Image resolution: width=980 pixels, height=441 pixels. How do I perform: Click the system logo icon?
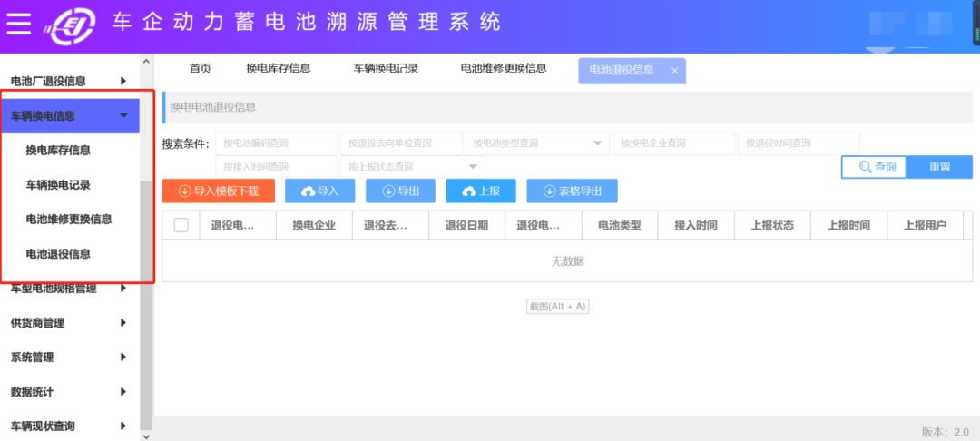[x=71, y=23]
